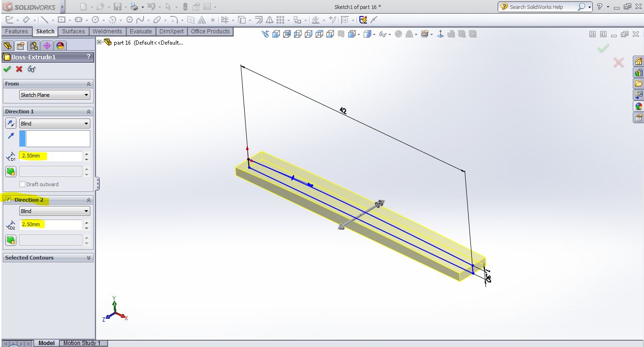Click the D1 depth input field

[51, 156]
